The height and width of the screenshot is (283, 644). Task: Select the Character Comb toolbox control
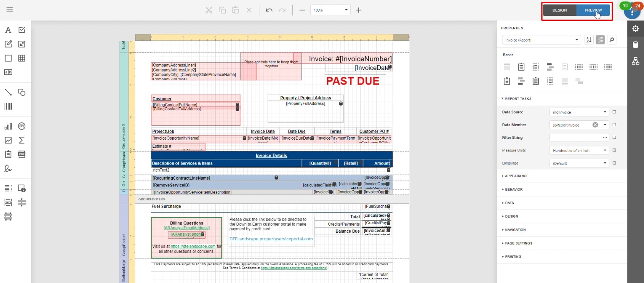[x=8, y=72]
